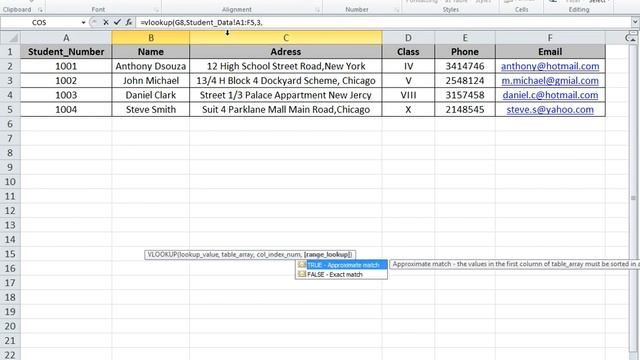The height and width of the screenshot is (360, 640).
Task: Cancel the formula entry with X icon
Action: point(106,22)
